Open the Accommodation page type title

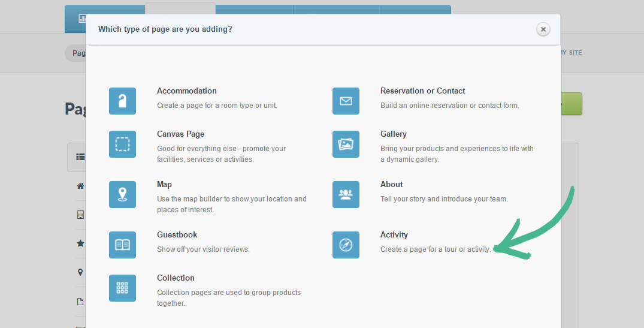[186, 91]
